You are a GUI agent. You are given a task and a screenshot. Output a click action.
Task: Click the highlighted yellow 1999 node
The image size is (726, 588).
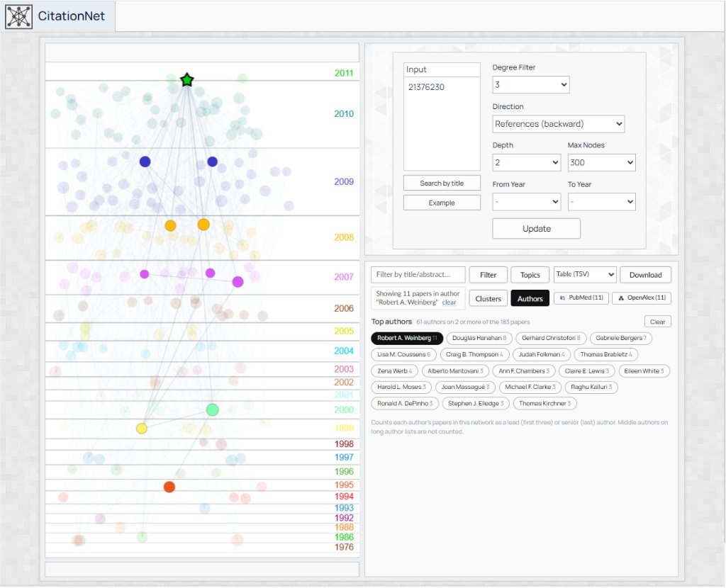tap(142, 429)
